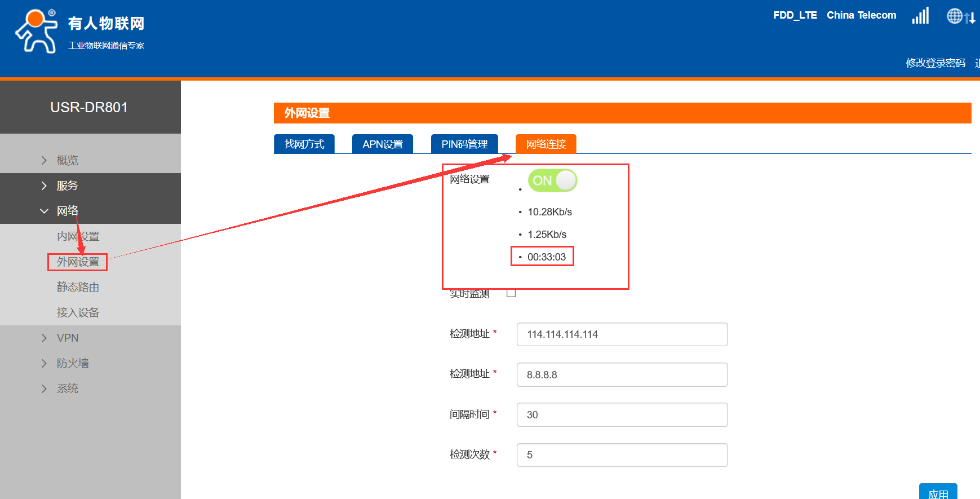The height and width of the screenshot is (499, 980).
Task: Open 静态路由 in the sidebar
Action: [78, 287]
